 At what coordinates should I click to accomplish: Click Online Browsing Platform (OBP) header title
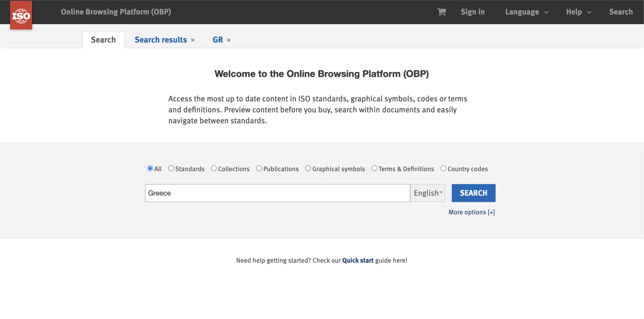(x=116, y=12)
